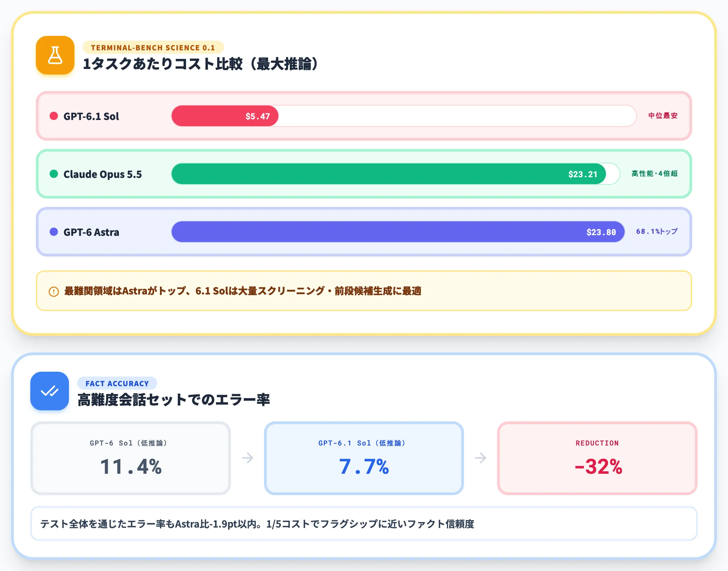
Task: Click the 11.4% error rate value
Action: tap(131, 467)
